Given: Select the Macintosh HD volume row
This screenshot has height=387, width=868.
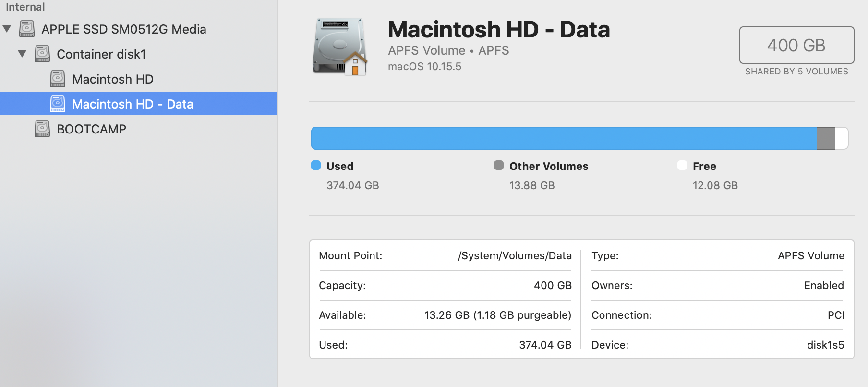Looking at the screenshot, I should [x=139, y=79].
